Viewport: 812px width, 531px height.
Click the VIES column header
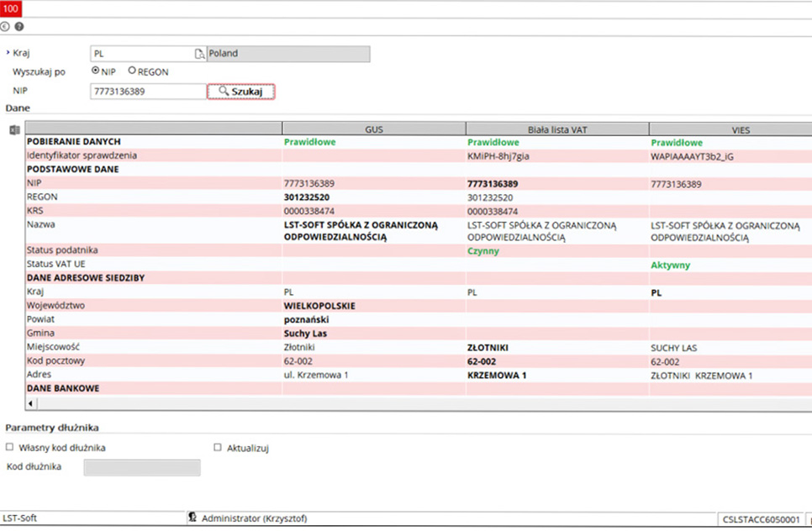[730, 129]
